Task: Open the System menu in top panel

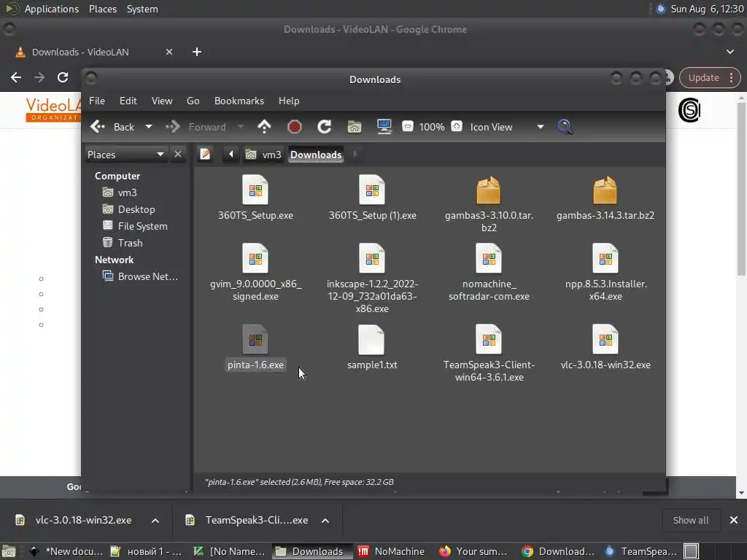Action: tap(142, 9)
